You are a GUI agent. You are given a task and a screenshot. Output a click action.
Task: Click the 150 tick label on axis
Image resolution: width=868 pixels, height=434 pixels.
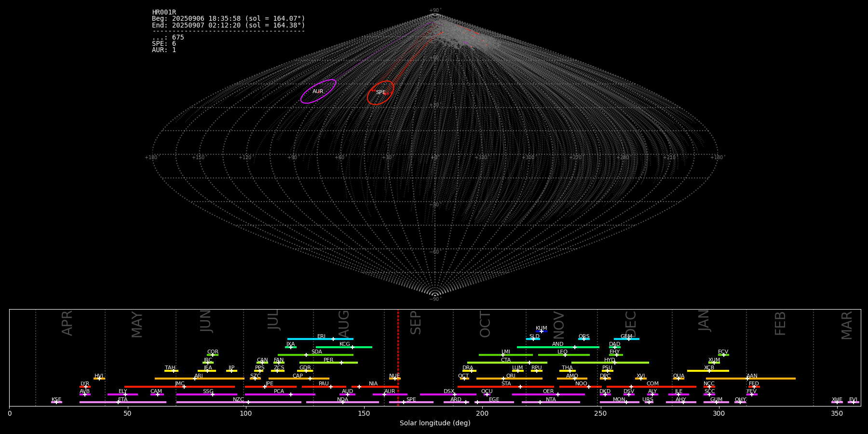pyautogui.click(x=364, y=413)
